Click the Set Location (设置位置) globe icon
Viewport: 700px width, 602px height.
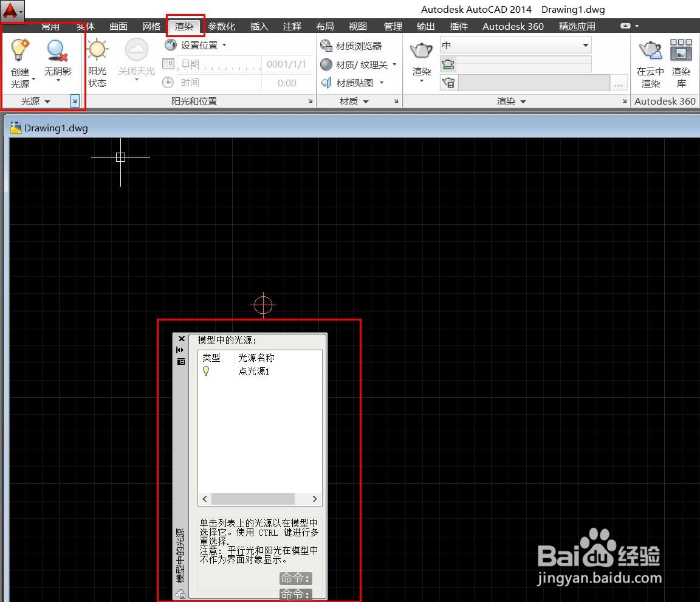[x=171, y=44]
